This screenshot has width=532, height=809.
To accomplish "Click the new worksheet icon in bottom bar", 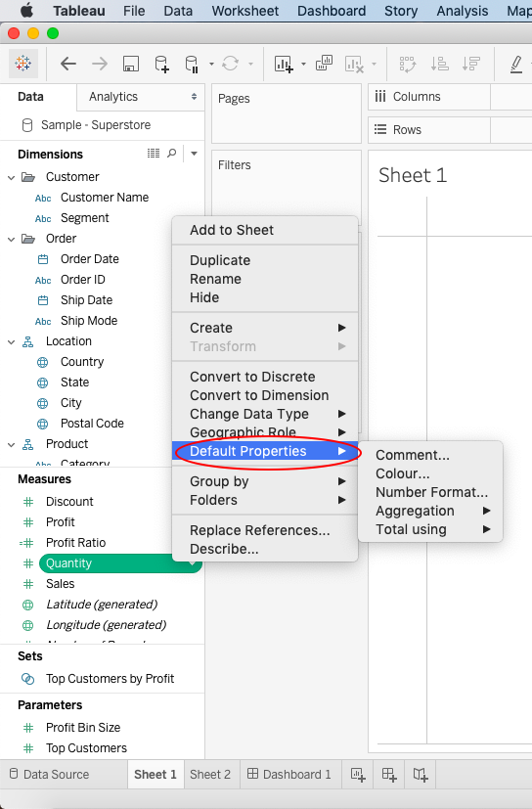I will 358,774.
